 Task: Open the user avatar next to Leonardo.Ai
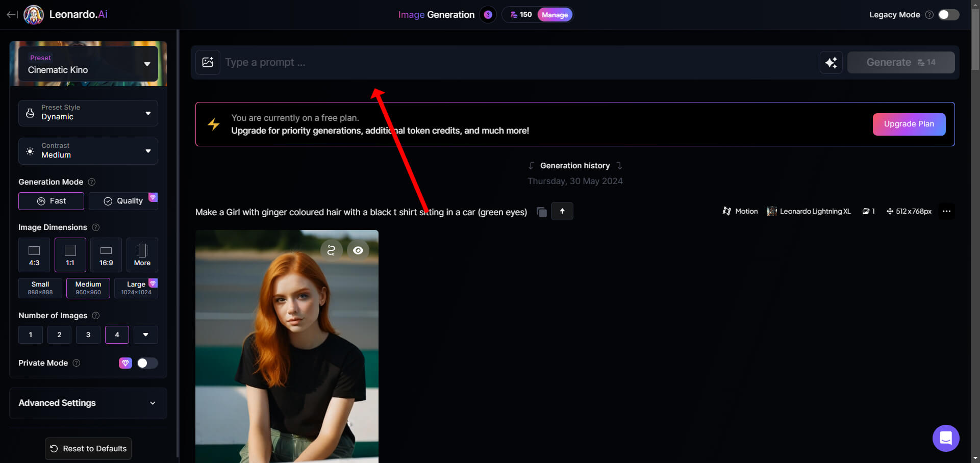[x=34, y=15]
